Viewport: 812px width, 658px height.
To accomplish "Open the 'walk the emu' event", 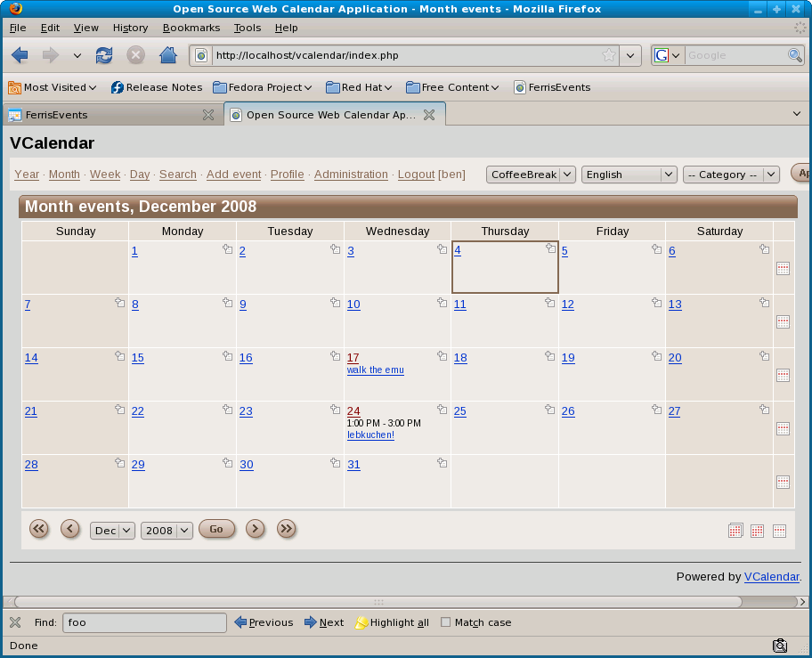I will pos(376,370).
